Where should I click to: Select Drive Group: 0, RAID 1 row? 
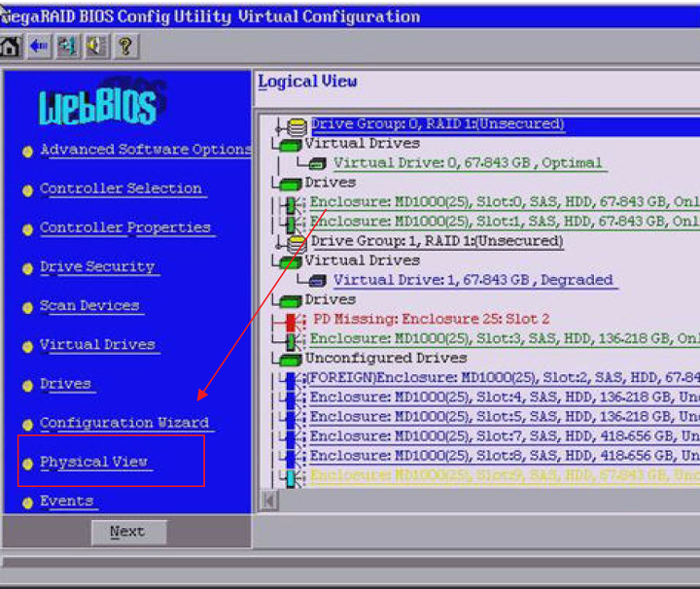437,124
